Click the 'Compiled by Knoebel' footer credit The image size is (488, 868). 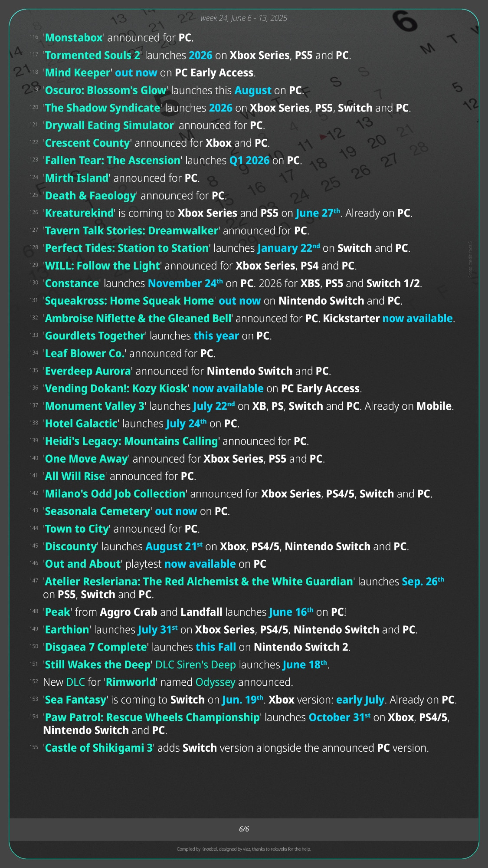tap(244, 849)
